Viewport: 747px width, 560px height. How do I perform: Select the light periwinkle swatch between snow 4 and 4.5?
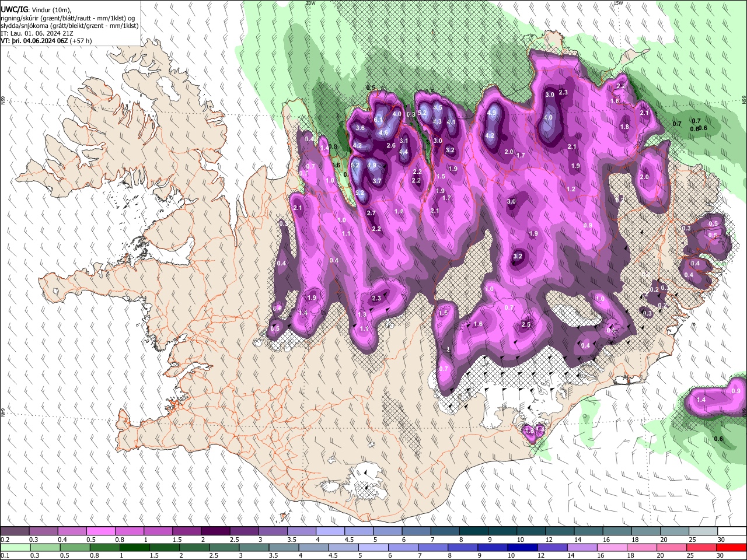coord(330,531)
